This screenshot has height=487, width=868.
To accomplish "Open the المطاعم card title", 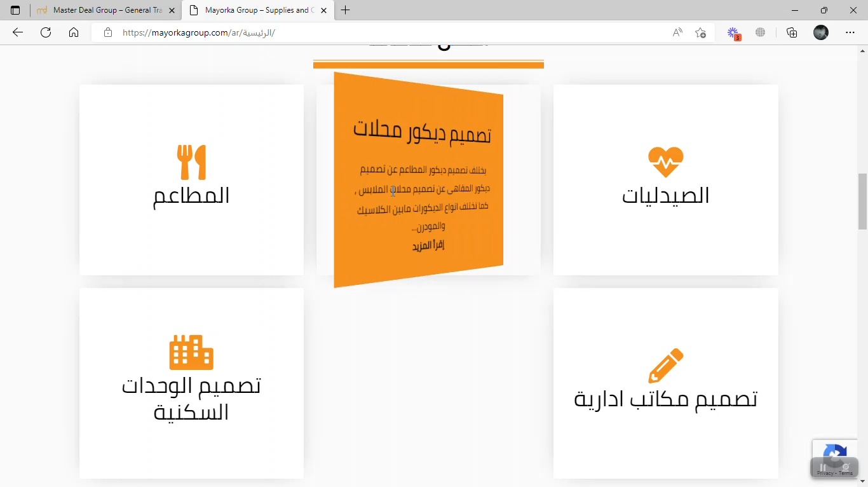I will (x=191, y=195).
